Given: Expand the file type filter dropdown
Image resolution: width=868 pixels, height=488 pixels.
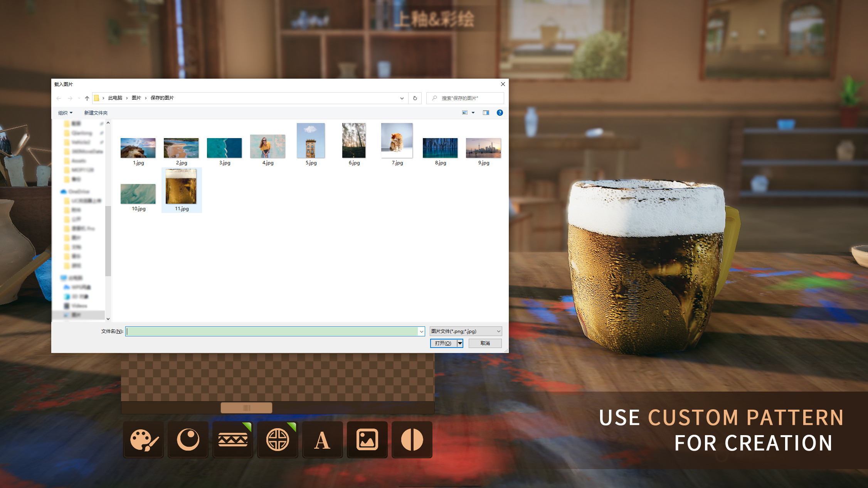Looking at the screenshot, I should (x=498, y=331).
